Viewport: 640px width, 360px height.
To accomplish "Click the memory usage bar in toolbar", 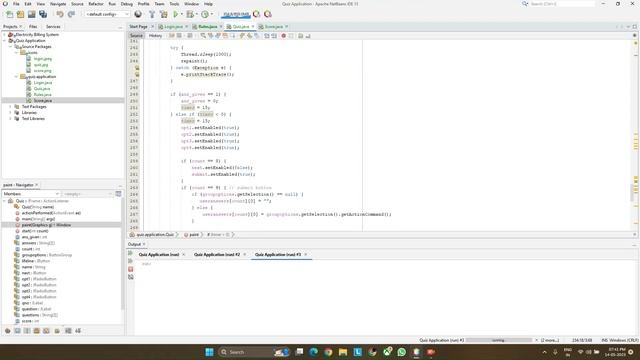I will click(236, 14).
